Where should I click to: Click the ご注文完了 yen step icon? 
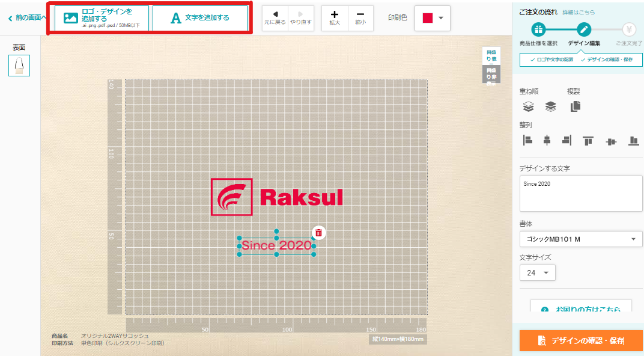pyautogui.click(x=629, y=29)
